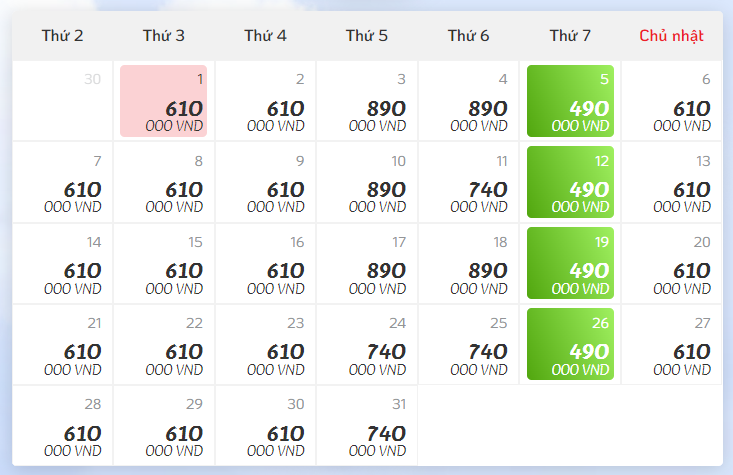Select Sunday the 6th fare

tap(672, 101)
